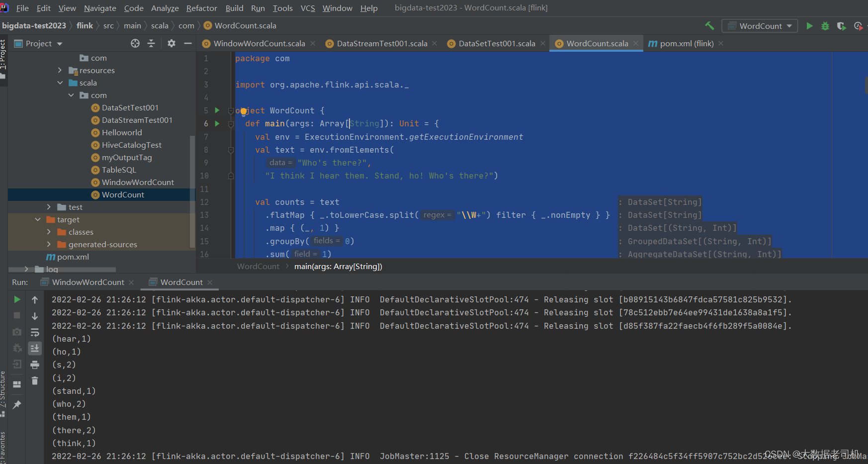The height and width of the screenshot is (464, 868).
Task: Open Project panel settings gear
Action: [172, 44]
